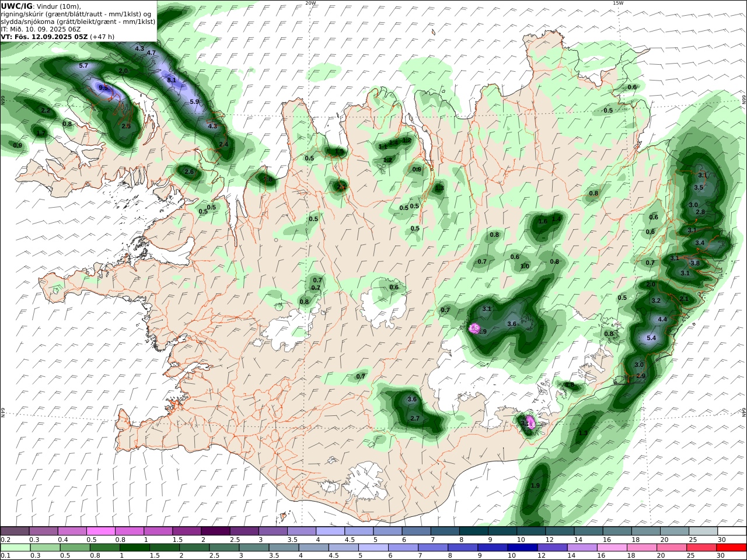
Task: Pick the grayish-mauve swatch after 0.2
Action: [x=15, y=531]
